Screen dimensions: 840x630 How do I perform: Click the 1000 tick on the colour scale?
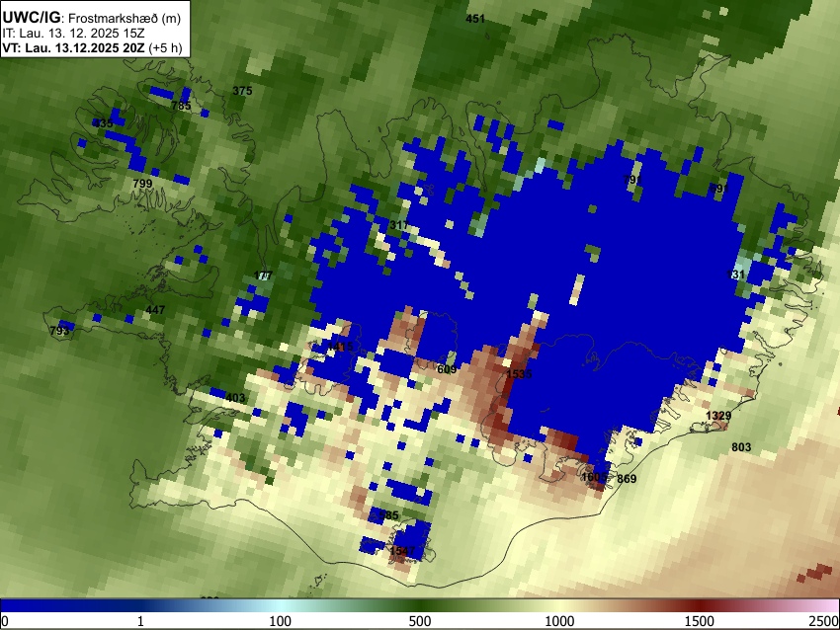[x=559, y=621]
